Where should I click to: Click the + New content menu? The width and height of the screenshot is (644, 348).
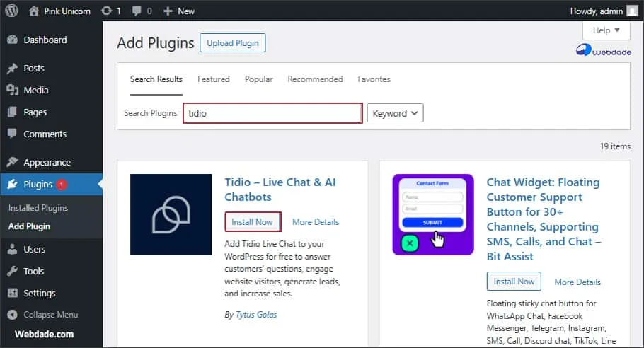coord(178,11)
